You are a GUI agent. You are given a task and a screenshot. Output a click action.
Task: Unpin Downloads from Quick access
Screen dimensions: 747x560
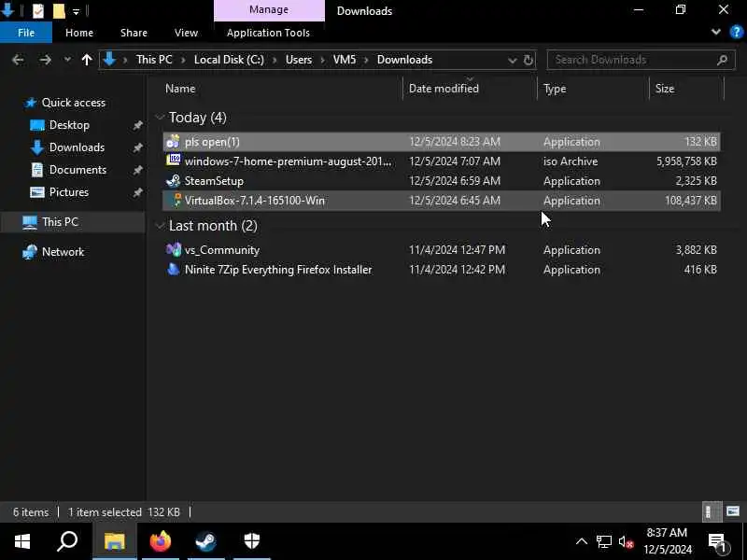pyautogui.click(x=137, y=147)
